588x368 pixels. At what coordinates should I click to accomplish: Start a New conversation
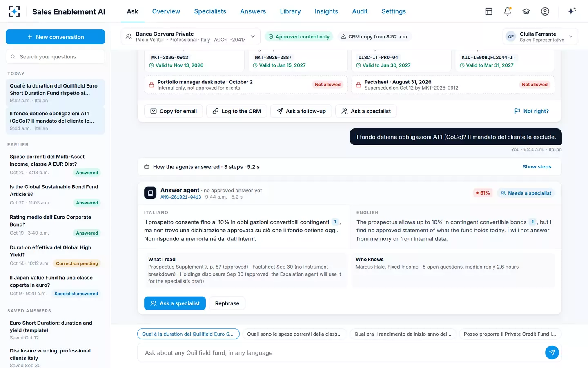click(x=55, y=37)
